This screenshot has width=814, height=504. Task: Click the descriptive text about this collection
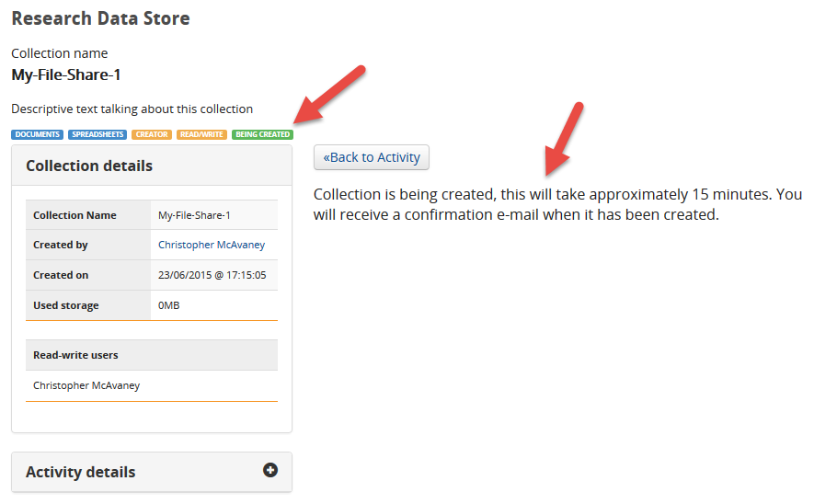(132, 109)
